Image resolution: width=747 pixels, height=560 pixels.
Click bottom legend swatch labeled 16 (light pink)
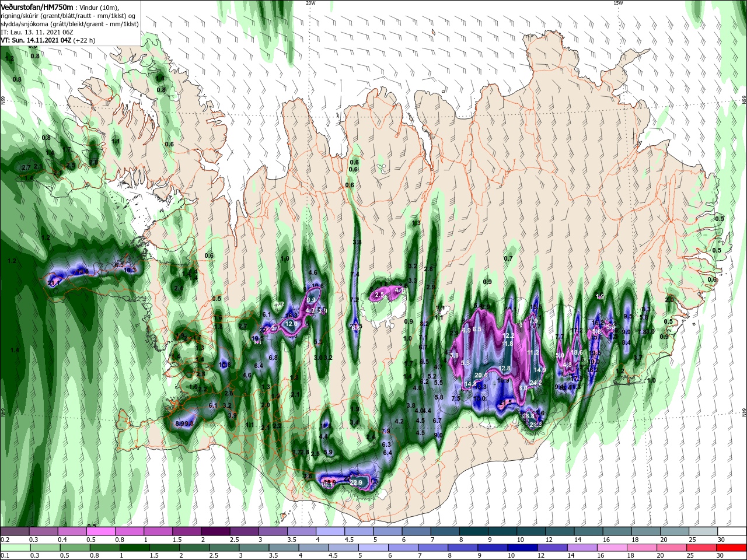[612, 548]
